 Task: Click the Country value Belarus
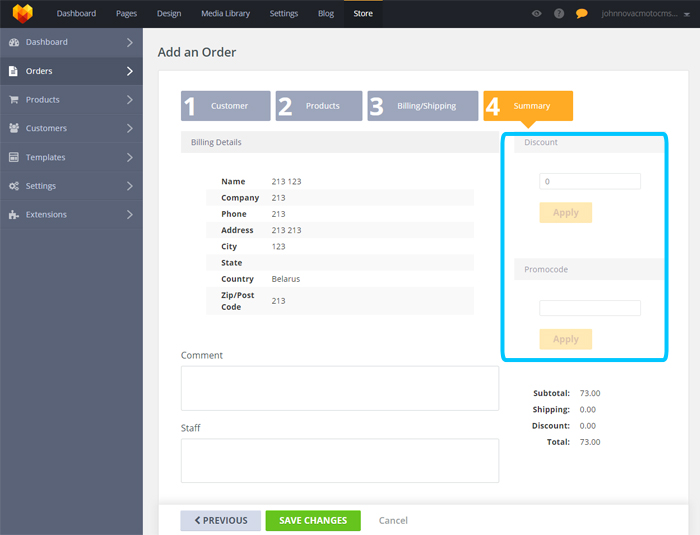tap(286, 279)
